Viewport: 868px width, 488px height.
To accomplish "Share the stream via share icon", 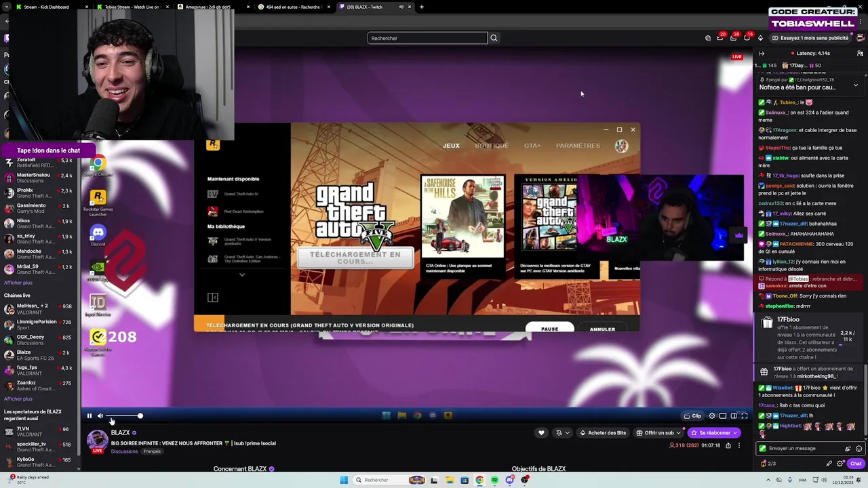I will point(728,445).
